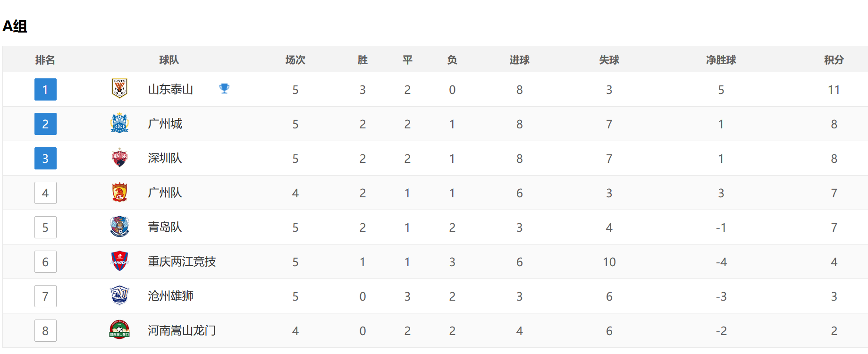Click the blue rank 1 badge
This screenshot has height=354, width=868.
pyautogui.click(x=45, y=90)
